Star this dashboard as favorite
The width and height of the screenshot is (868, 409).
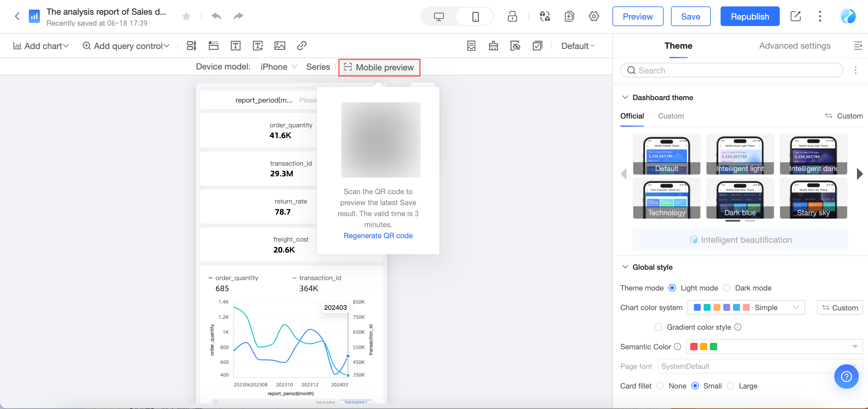click(186, 16)
